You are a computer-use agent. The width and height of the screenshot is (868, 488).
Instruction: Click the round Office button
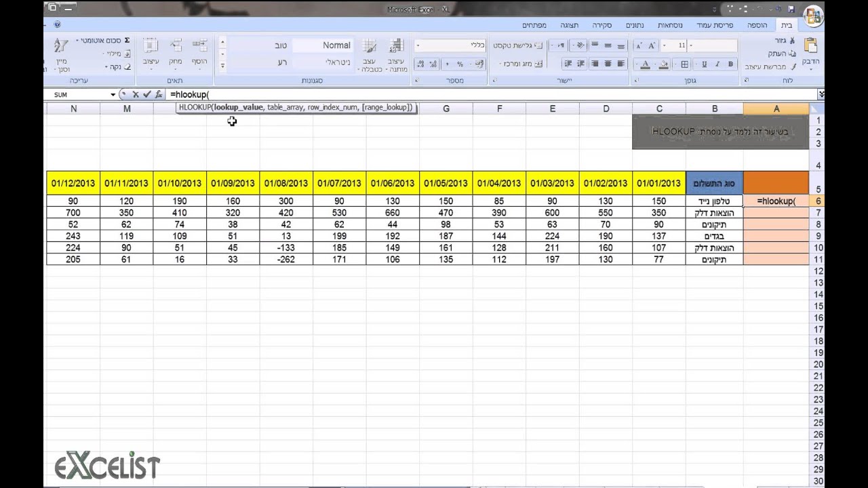(813, 15)
